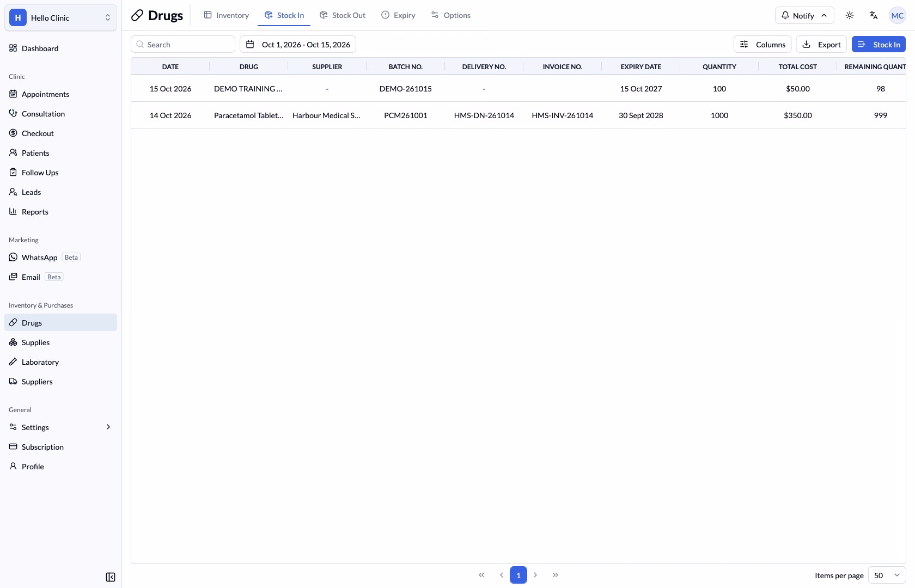Sort by DRUG column header
Image resolution: width=915 pixels, height=588 pixels.
click(x=249, y=66)
